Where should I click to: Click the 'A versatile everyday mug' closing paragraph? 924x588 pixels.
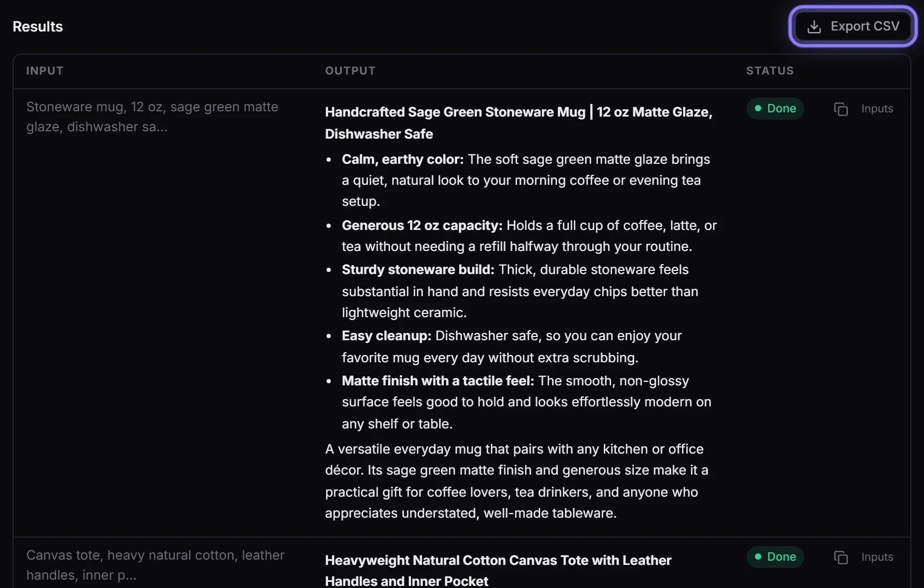(517, 481)
